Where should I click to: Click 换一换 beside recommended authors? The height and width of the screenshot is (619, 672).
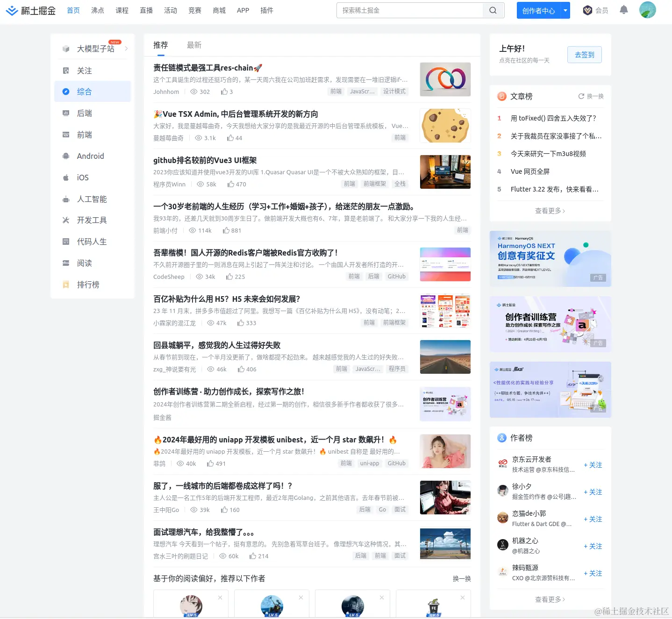tap(462, 578)
